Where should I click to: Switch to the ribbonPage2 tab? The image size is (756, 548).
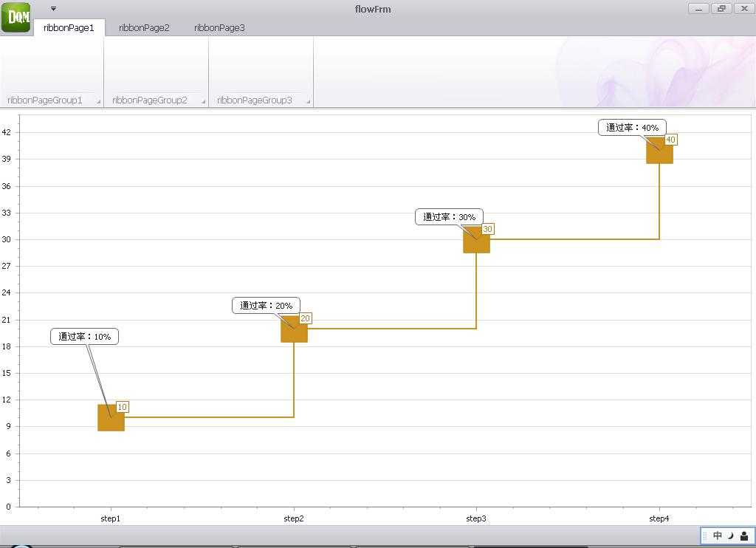click(144, 27)
